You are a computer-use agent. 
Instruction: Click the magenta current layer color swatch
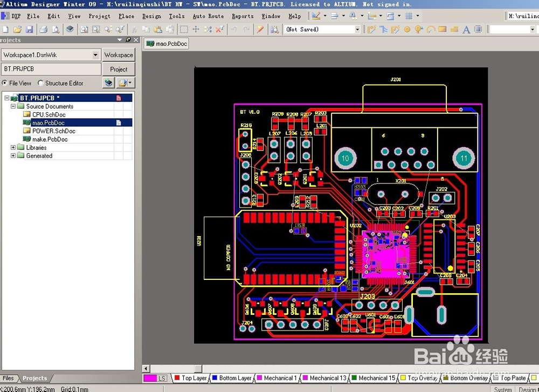tap(150, 378)
